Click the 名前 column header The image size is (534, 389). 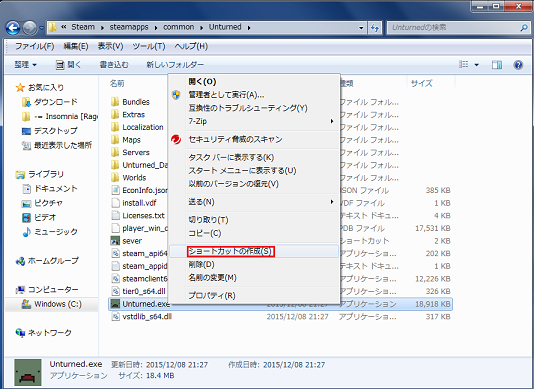[117, 83]
